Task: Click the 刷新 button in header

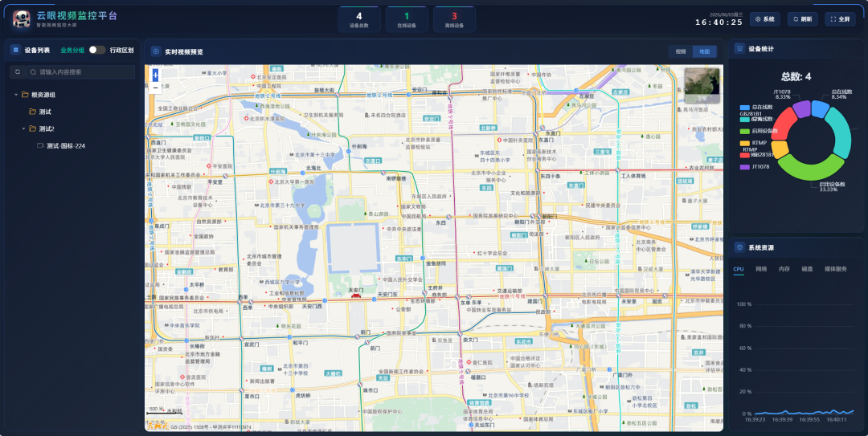Action: [803, 18]
